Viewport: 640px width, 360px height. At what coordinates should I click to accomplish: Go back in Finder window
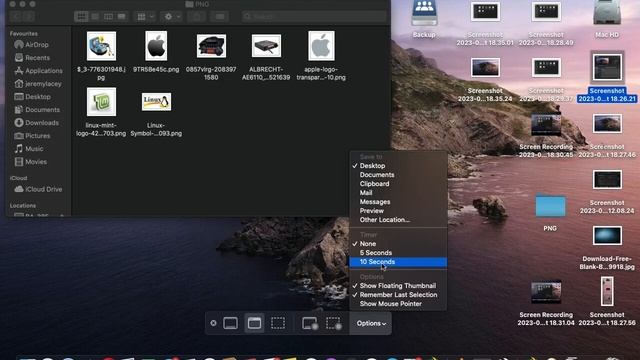pos(16,16)
